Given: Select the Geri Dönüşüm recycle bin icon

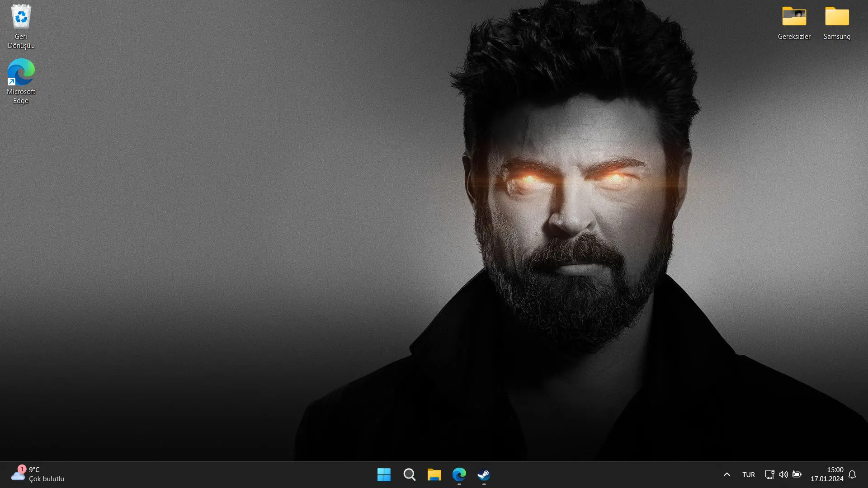Looking at the screenshot, I should coord(21,26).
